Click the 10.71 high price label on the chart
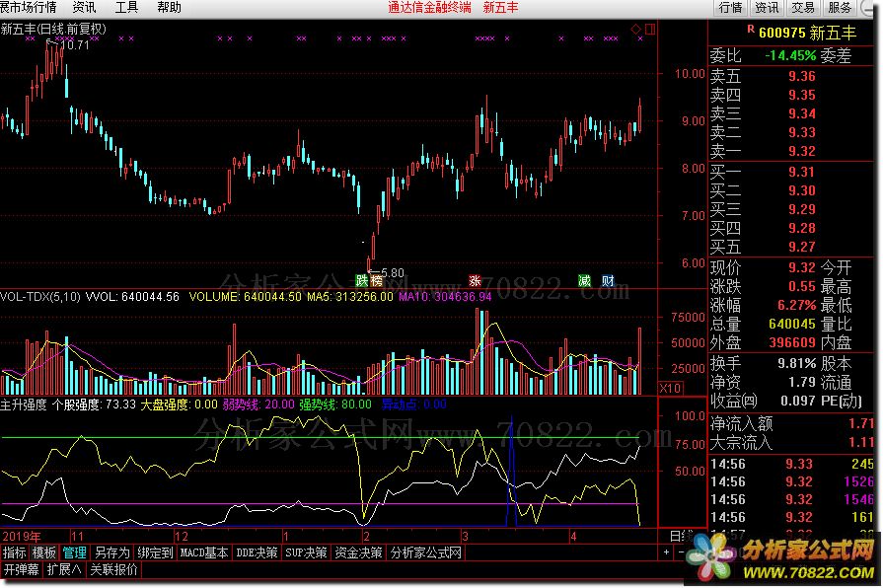 click(x=74, y=45)
